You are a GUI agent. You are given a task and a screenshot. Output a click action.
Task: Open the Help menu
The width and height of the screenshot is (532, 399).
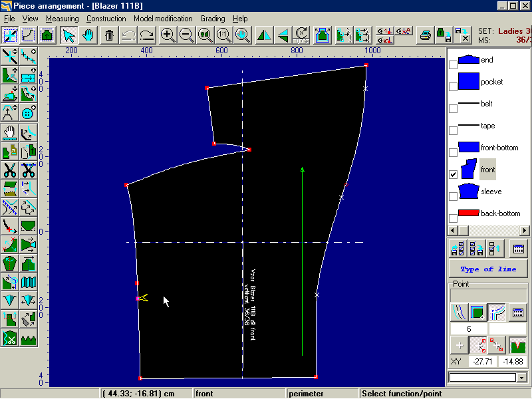tap(240, 19)
